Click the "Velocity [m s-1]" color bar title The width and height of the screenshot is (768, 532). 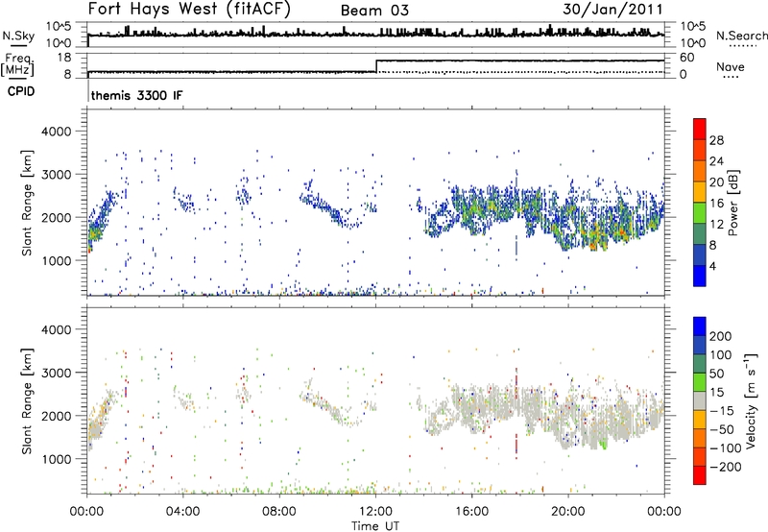(x=750, y=400)
